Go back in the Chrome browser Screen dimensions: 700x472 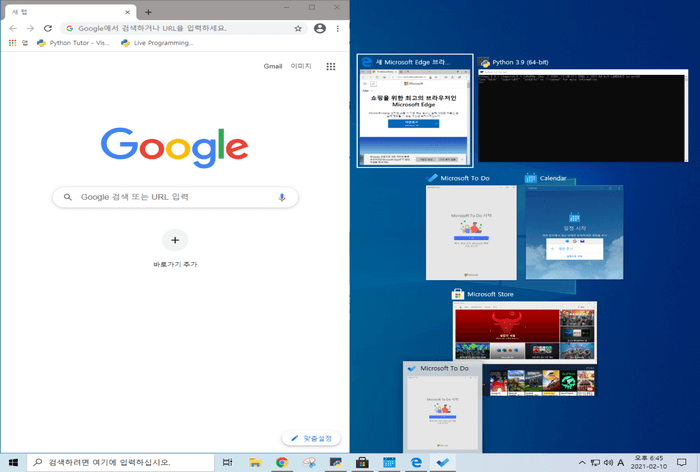pos(13,29)
